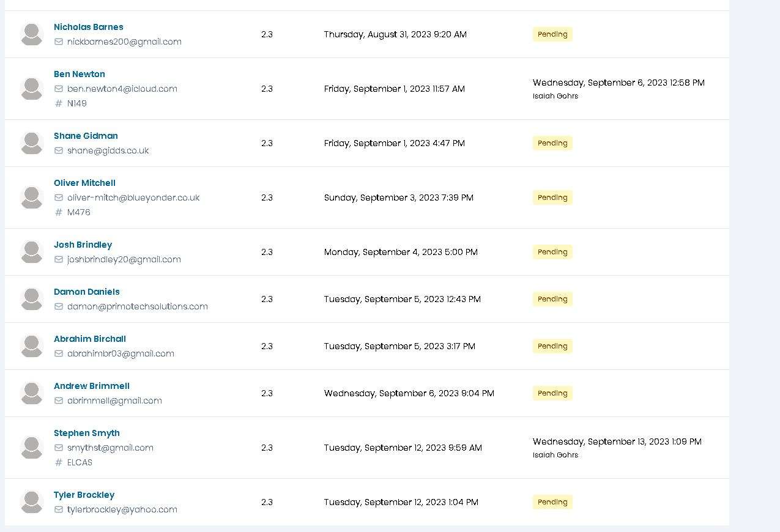Click Damon Daniels' avatar icon

(x=31, y=299)
